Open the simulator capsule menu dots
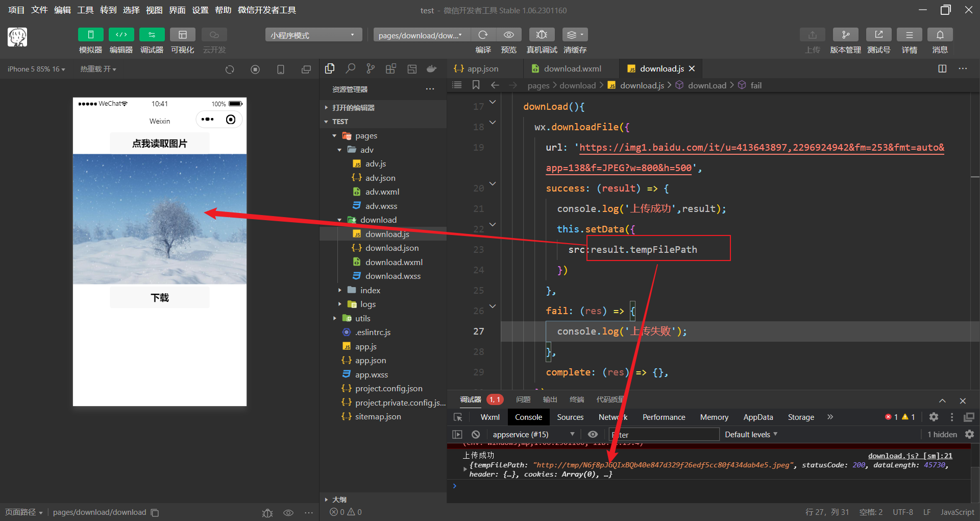Viewport: 980px width, 521px height. [207, 120]
